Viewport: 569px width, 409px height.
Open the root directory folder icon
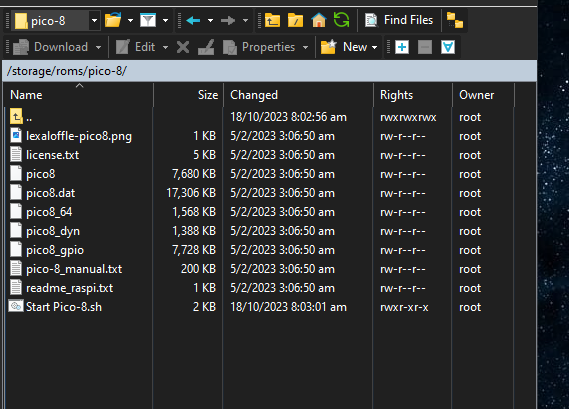click(x=295, y=20)
